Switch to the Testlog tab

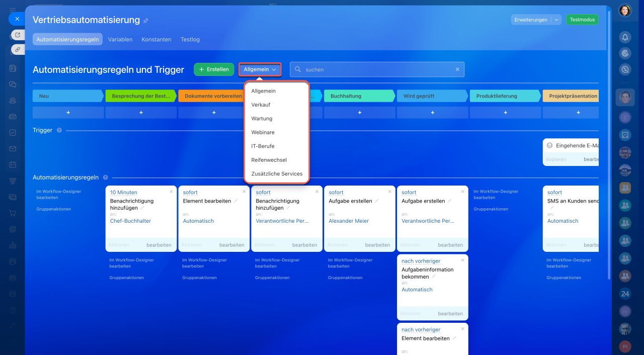190,39
